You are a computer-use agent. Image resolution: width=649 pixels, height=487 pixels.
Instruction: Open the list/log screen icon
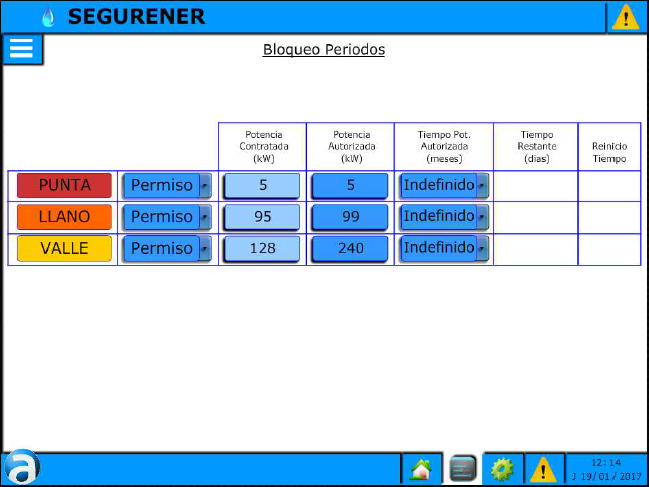tap(462, 469)
